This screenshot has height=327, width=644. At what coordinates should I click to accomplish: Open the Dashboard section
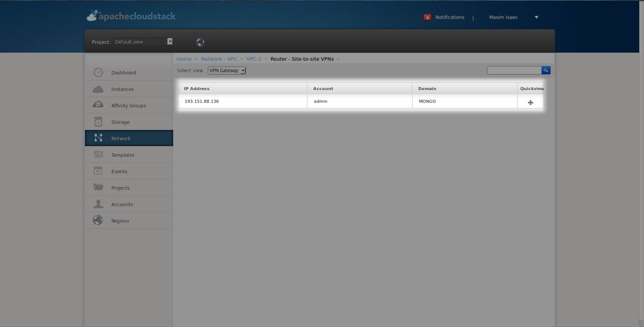tap(129, 72)
